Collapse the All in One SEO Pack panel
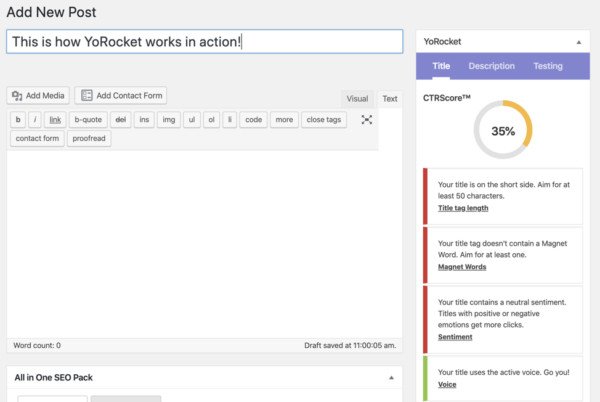 (391, 378)
